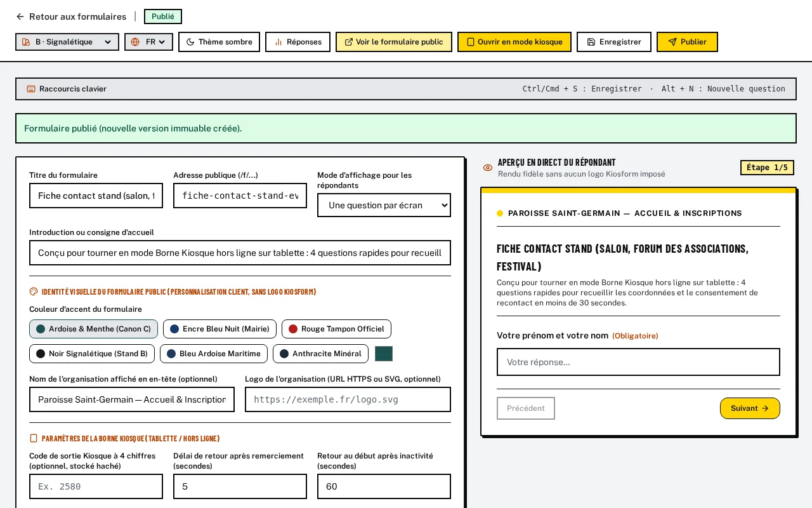The width and height of the screenshot is (812, 508).
Task: Pick Rouge Tampon Officiel accent color
Action: 336,329
